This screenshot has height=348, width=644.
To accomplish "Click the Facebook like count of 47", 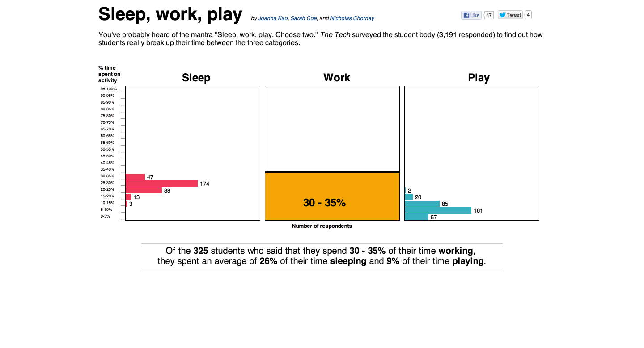I will coord(489,15).
